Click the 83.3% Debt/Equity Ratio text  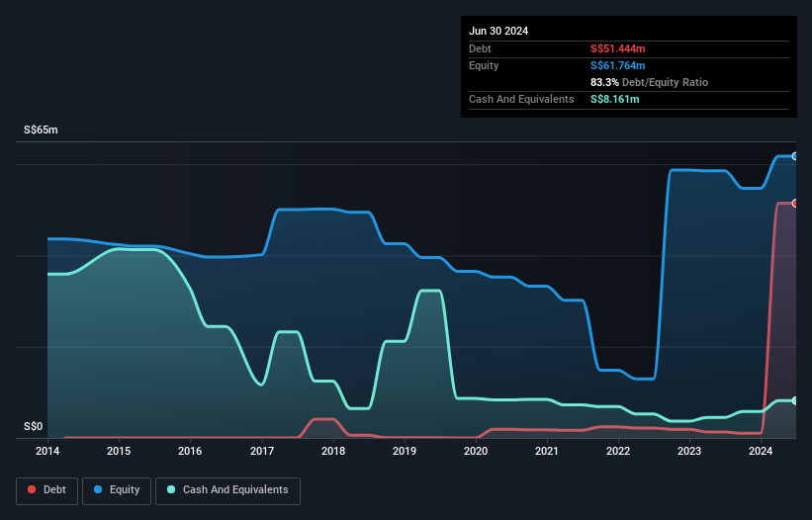click(x=650, y=82)
